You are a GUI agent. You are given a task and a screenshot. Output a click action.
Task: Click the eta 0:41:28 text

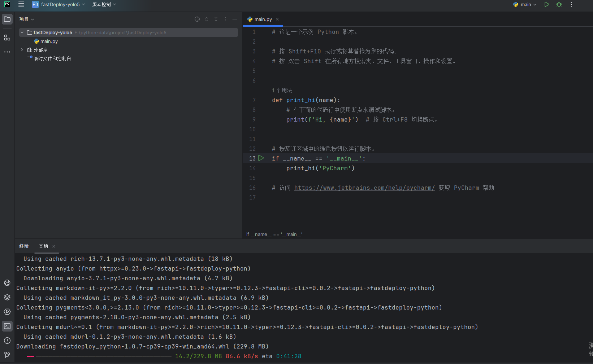(x=282, y=356)
